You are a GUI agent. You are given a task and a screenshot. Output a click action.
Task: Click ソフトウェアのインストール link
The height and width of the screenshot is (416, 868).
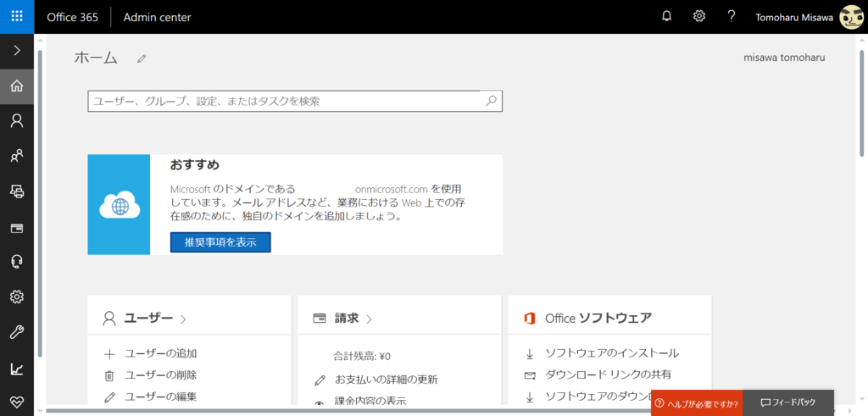coord(612,353)
